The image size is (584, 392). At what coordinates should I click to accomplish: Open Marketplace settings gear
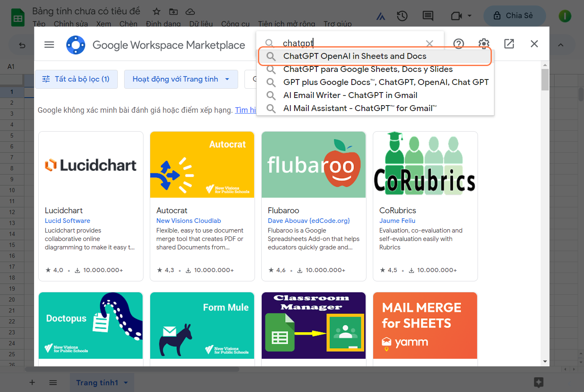[484, 44]
